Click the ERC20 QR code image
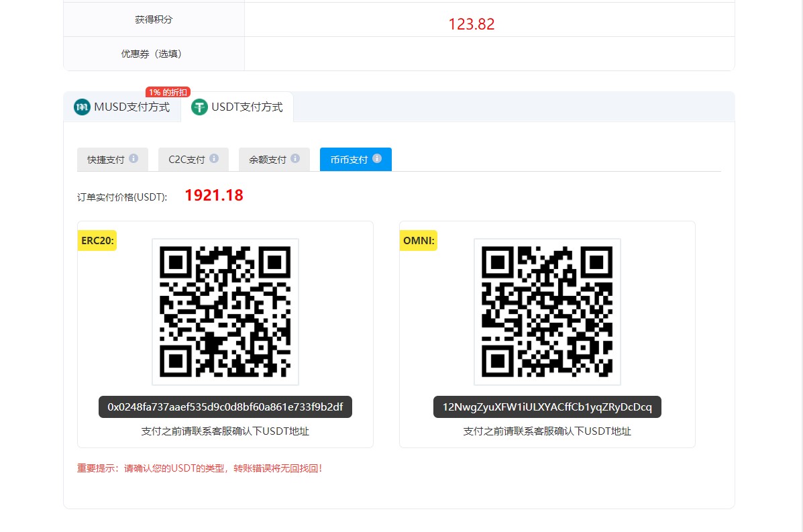803x532 pixels. pos(225,312)
